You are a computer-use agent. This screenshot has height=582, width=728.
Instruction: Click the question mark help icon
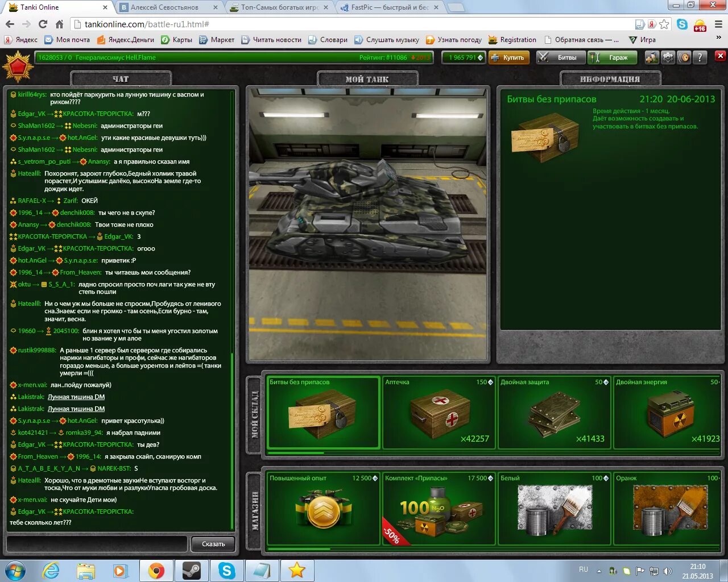pos(700,57)
